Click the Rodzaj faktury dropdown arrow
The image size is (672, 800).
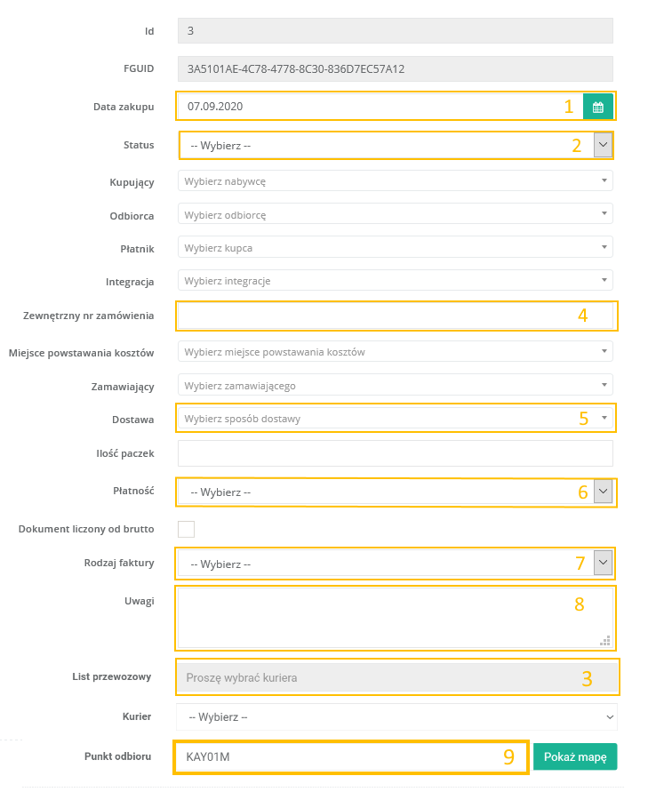coord(603,563)
